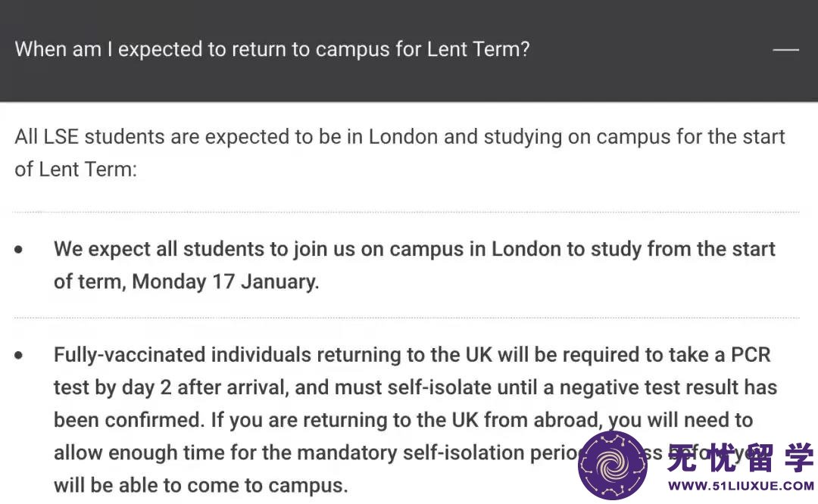
Task: Select the 'Monday 17 January' date text
Action: tap(224, 282)
